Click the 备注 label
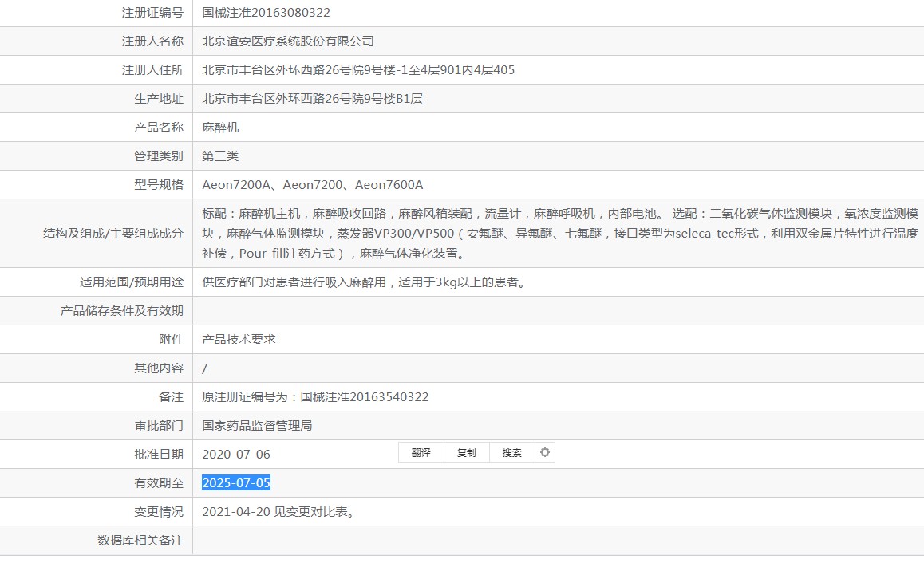This screenshot has width=924, height=563. pyautogui.click(x=171, y=397)
